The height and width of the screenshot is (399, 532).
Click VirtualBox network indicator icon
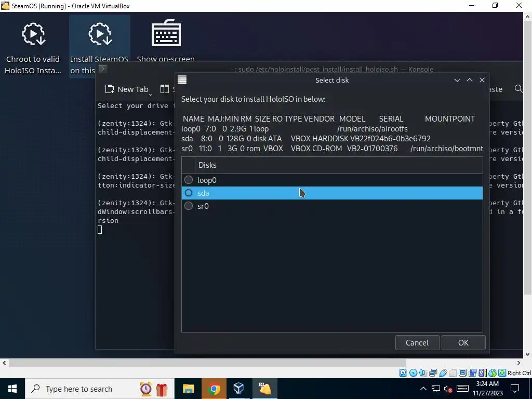[x=433, y=373]
